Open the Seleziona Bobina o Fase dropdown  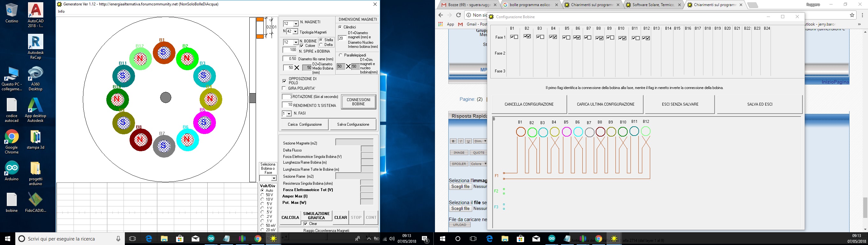point(274,178)
